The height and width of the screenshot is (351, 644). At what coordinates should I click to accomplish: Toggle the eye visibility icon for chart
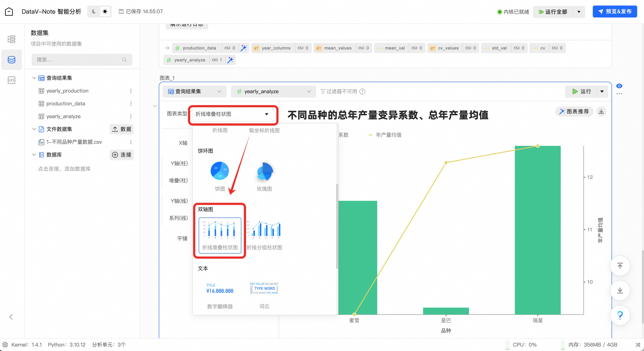[619, 86]
